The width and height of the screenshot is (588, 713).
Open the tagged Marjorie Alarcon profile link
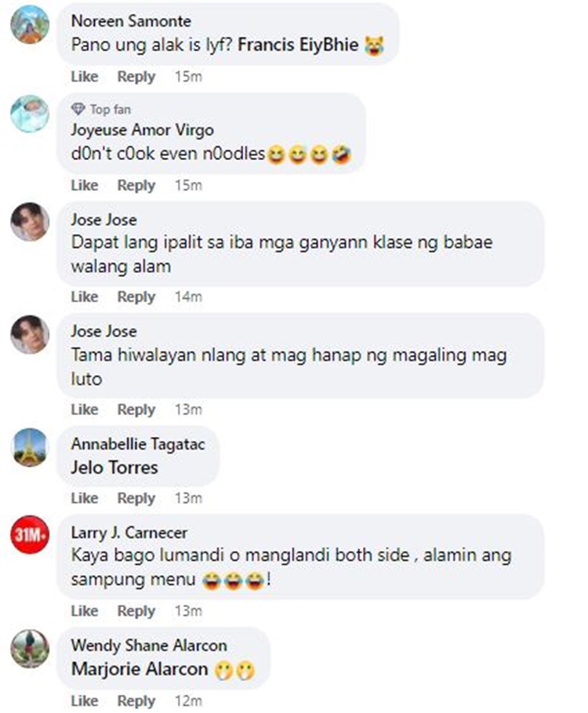click(140, 669)
